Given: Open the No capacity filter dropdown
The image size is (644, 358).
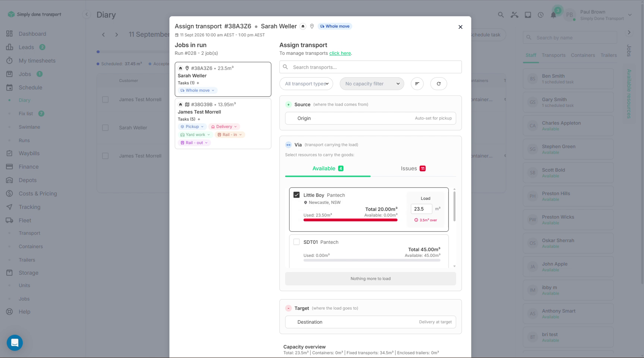Looking at the screenshot, I should 372,84.
